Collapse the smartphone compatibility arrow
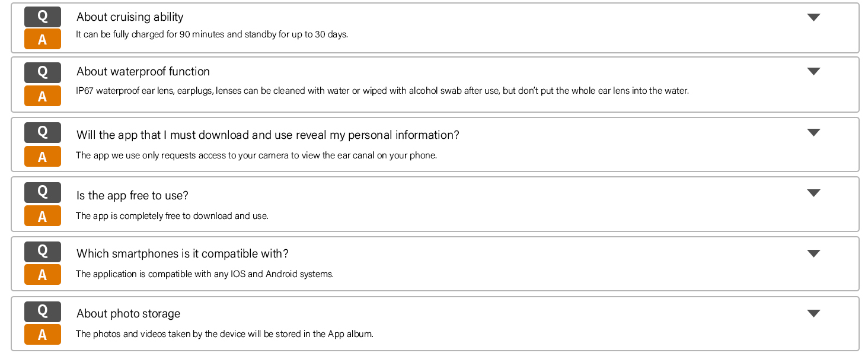The width and height of the screenshot is (868, 356). click(813, 253)
